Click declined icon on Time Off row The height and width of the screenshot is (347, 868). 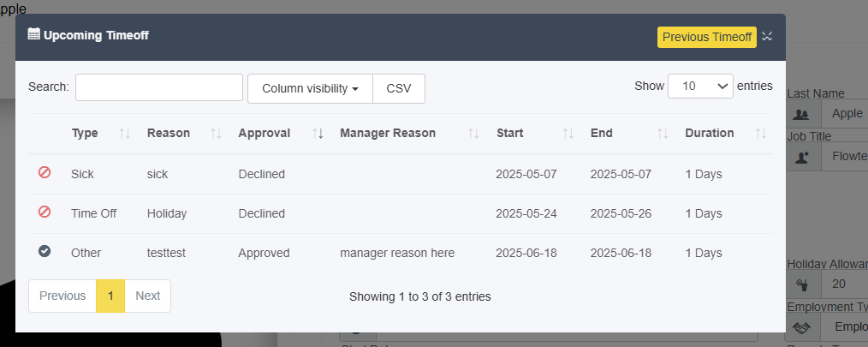click(45, 212)
